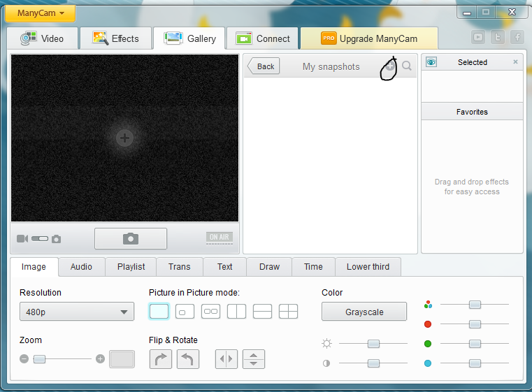
Task: Select two-inset Picture in Picture mode
Action: (x=210, y=312)
